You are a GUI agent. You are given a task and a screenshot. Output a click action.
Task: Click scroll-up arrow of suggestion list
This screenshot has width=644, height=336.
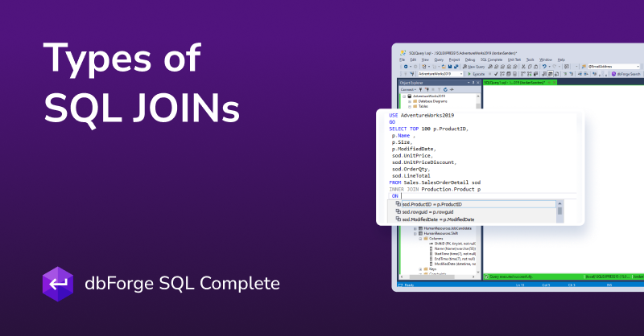click(x=559, y=204)
